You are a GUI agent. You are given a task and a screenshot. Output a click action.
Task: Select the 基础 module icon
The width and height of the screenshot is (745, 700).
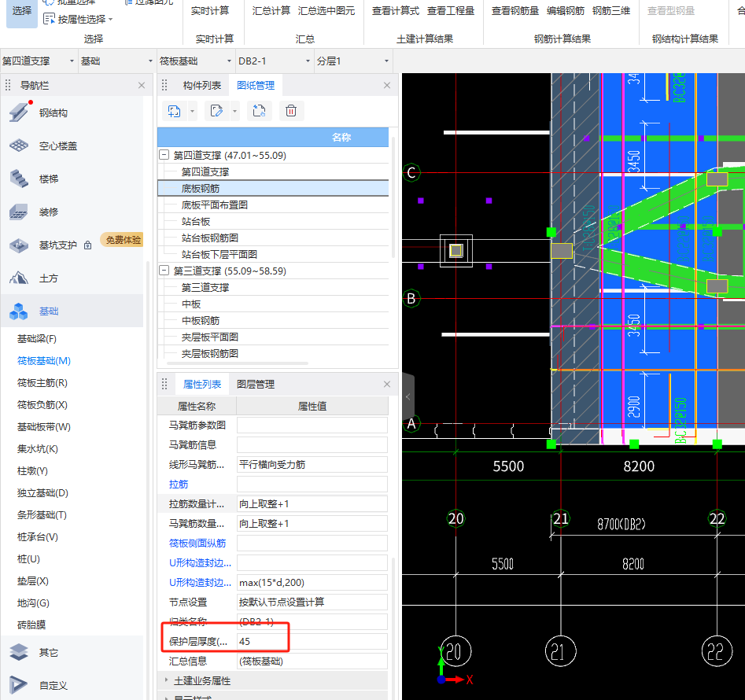coord(19,311)
